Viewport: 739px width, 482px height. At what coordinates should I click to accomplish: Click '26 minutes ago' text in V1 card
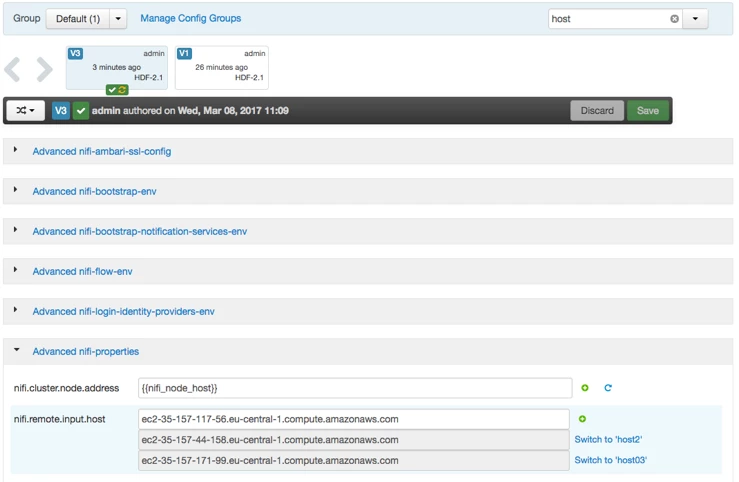(x=222, y=67)
